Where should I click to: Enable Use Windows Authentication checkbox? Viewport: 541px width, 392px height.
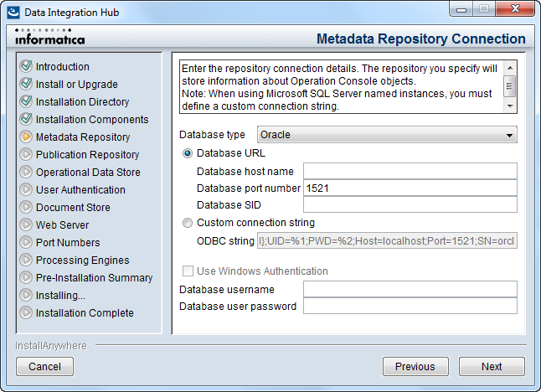[x=188, y=271]
